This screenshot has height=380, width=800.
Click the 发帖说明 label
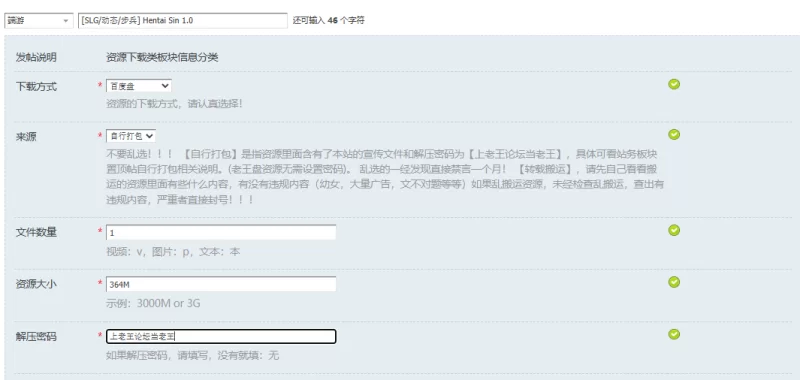pos(36,58)
